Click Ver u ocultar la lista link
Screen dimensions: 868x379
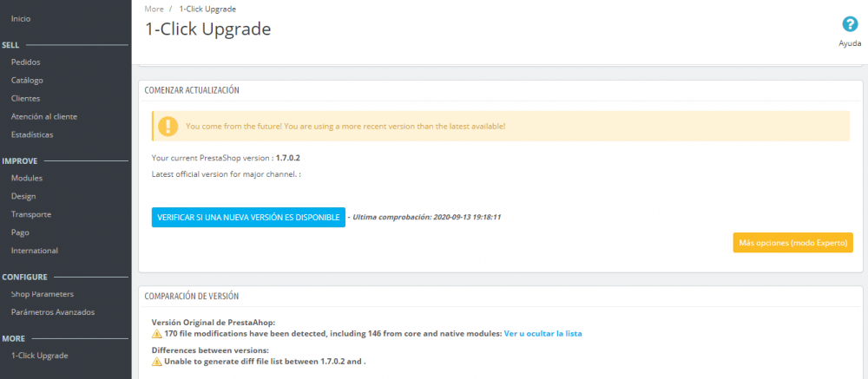click(542, 334)
